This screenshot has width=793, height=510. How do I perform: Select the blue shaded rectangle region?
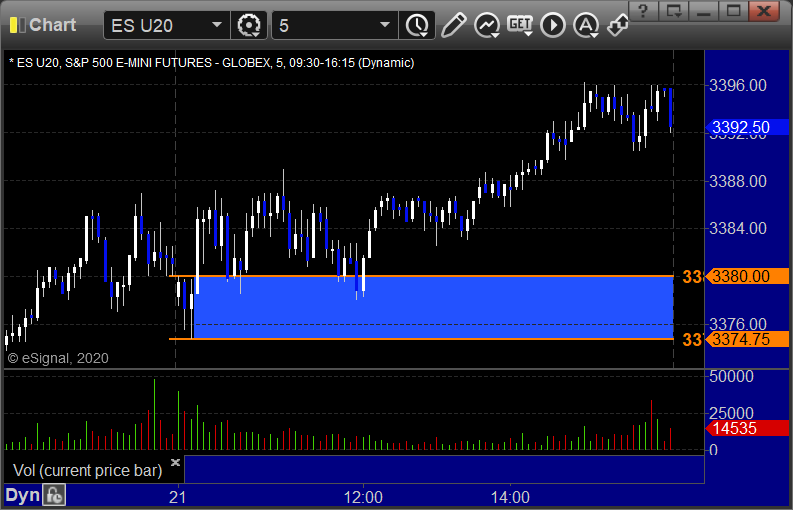point(433,308)
